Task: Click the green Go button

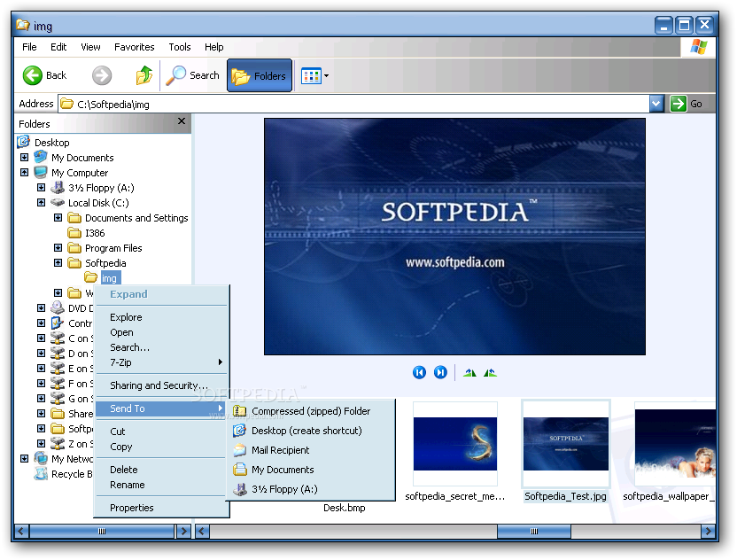Action: [687, 104]
